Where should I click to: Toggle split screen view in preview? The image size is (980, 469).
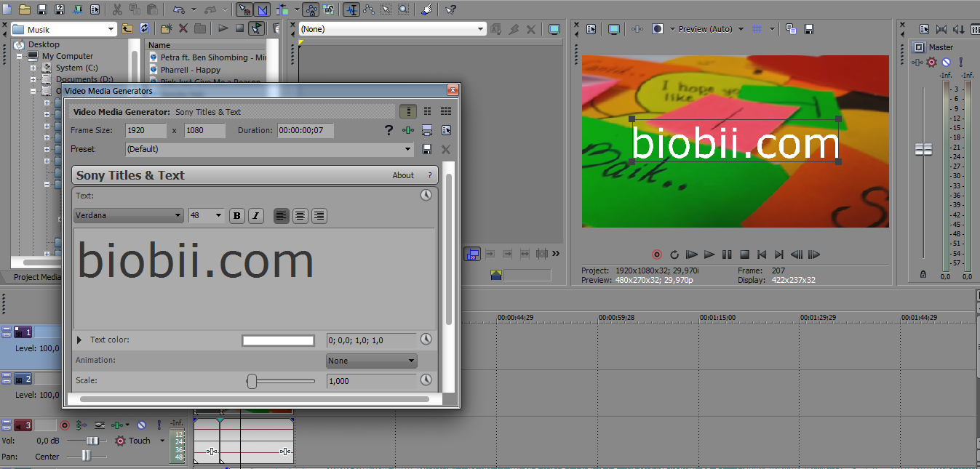pyautogui.click(x=658, y=29)
